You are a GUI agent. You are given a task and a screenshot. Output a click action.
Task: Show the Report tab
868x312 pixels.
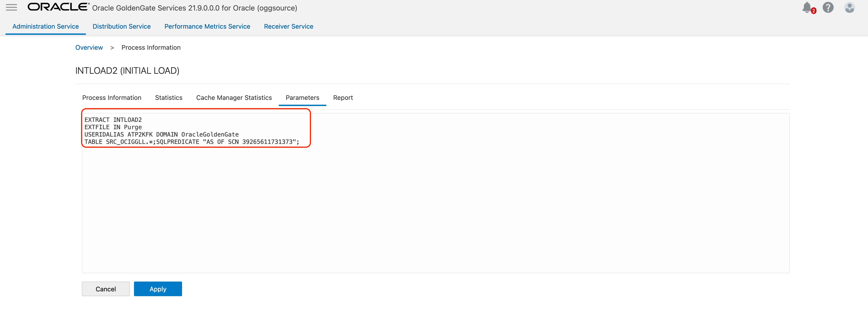[x=343, y=98]
